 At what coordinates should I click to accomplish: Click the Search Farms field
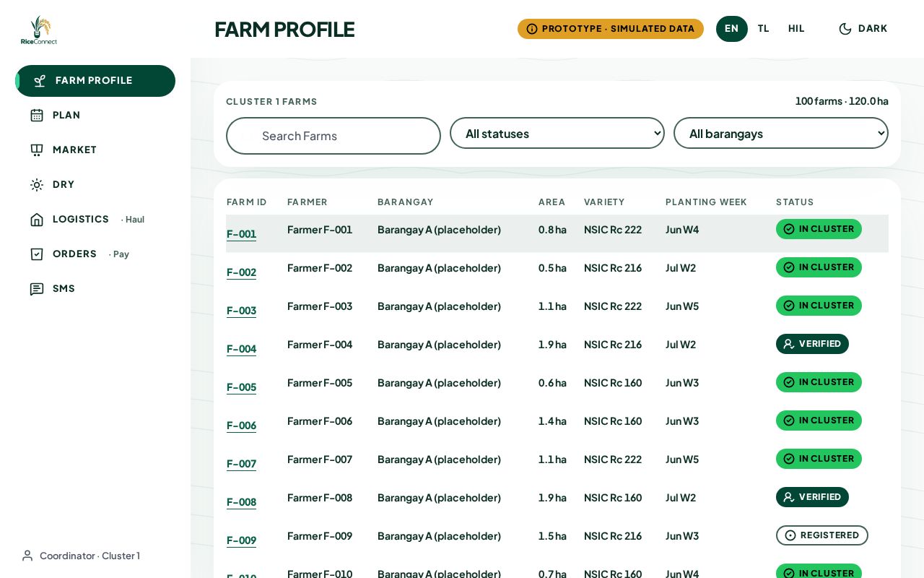click(x=334, y=136)
